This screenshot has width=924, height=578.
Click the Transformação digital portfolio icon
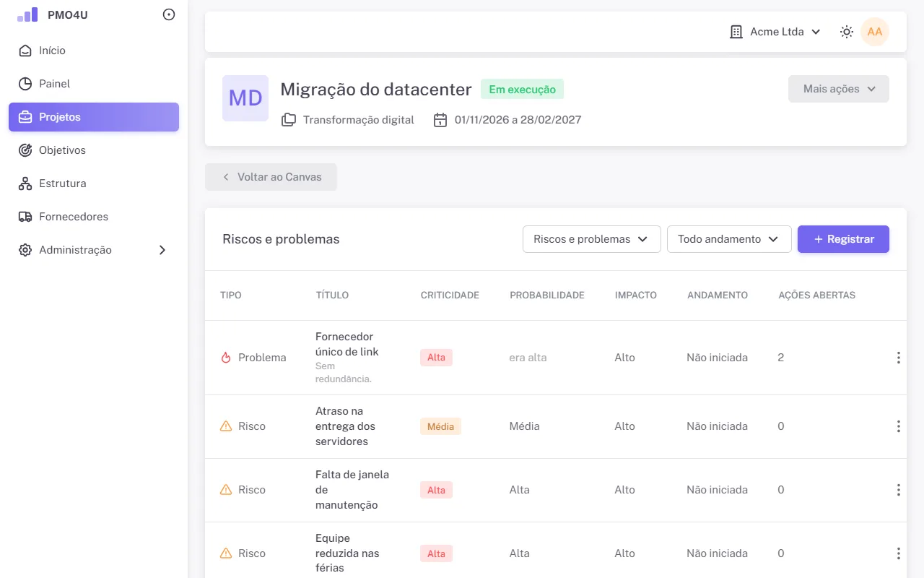pyautogui.click(x=289, y=120)
